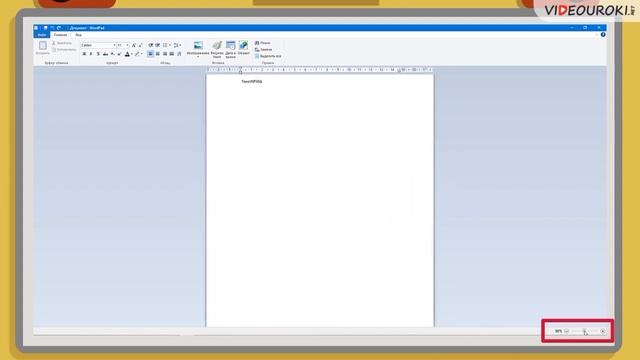The width and height of the screenshot is (640, 360).
Task: Click the Cut scissors command
Action: tap(62, 43)
